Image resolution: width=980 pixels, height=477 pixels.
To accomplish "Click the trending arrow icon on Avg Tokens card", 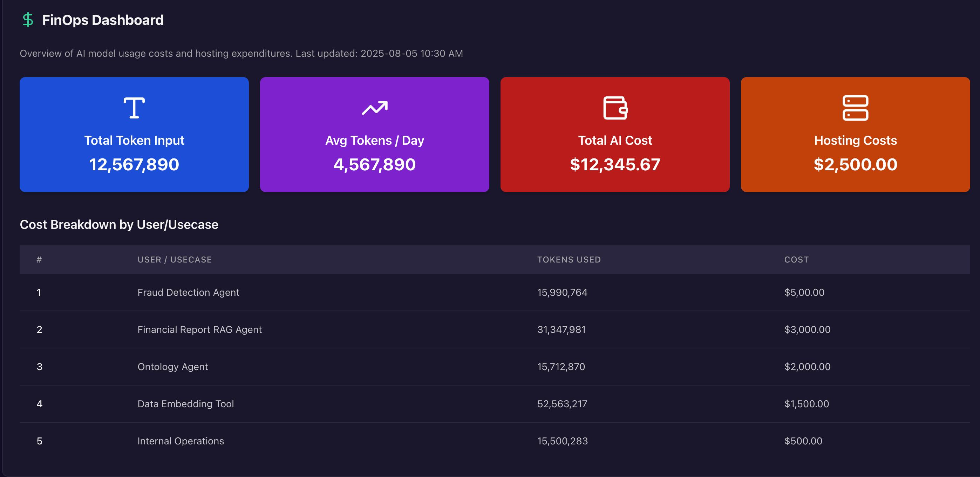I will [374, 108].
